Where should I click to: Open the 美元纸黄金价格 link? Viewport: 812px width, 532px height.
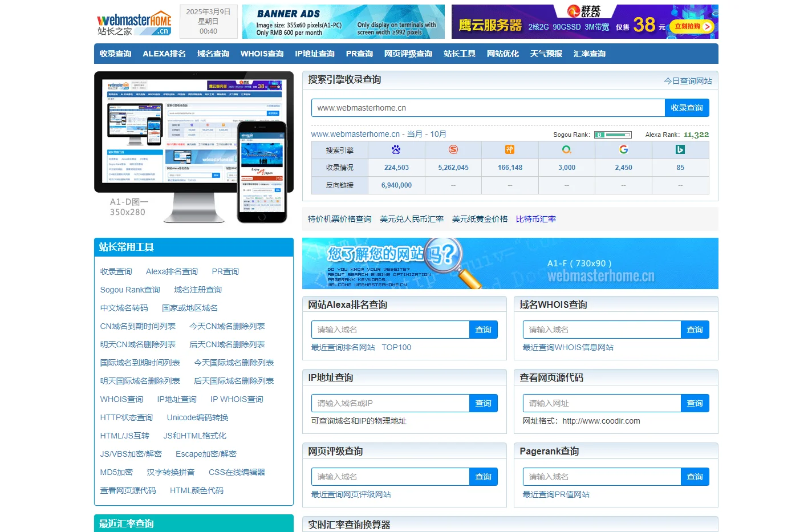tap(480, 219)
